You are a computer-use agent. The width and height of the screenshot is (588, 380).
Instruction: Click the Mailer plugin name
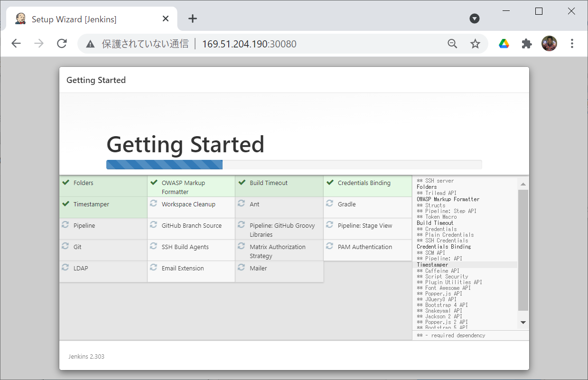coord(258,268)
